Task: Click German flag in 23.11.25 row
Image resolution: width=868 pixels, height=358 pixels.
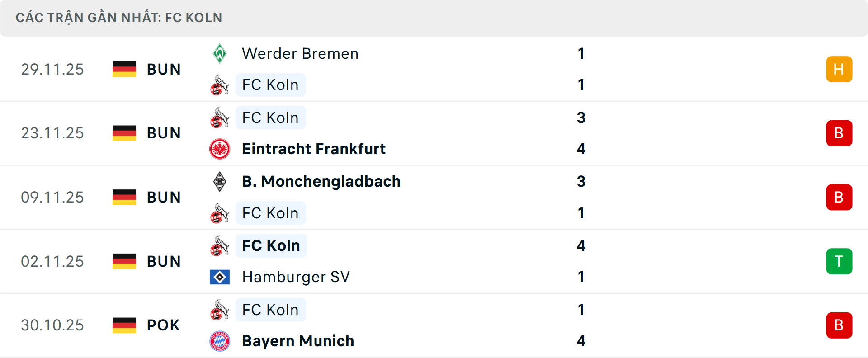Action: coord(124,133)
